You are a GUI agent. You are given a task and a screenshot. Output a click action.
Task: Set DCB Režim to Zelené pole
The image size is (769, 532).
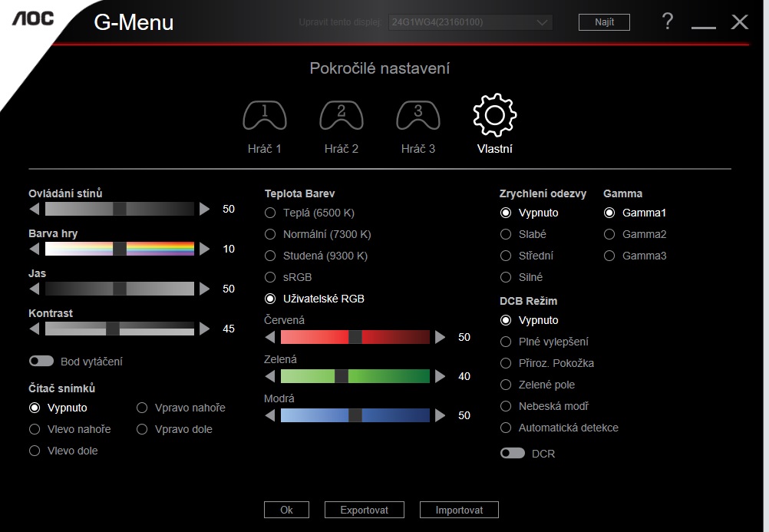537,385
